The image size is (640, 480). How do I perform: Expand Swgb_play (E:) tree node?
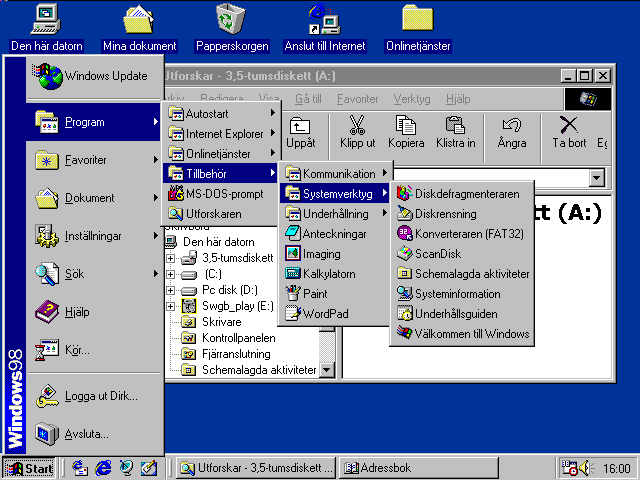171,306
